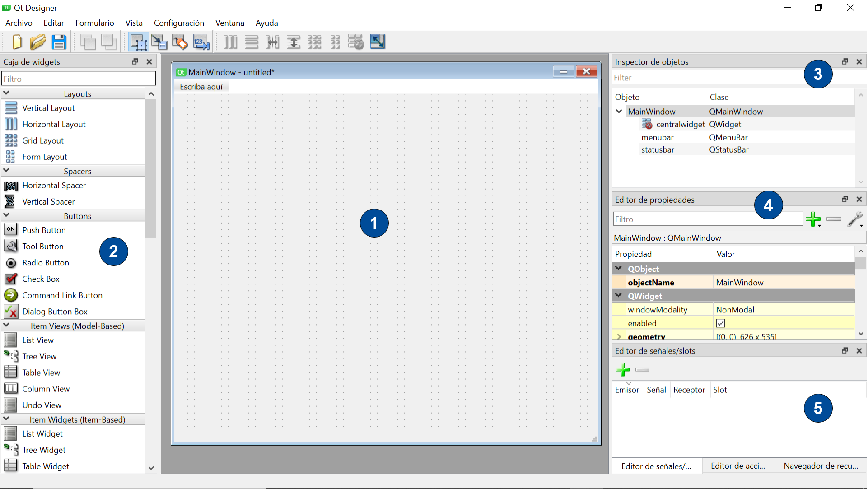Switch to Navegador de recursos tab

pyautogui.click(x=821, y=466)
